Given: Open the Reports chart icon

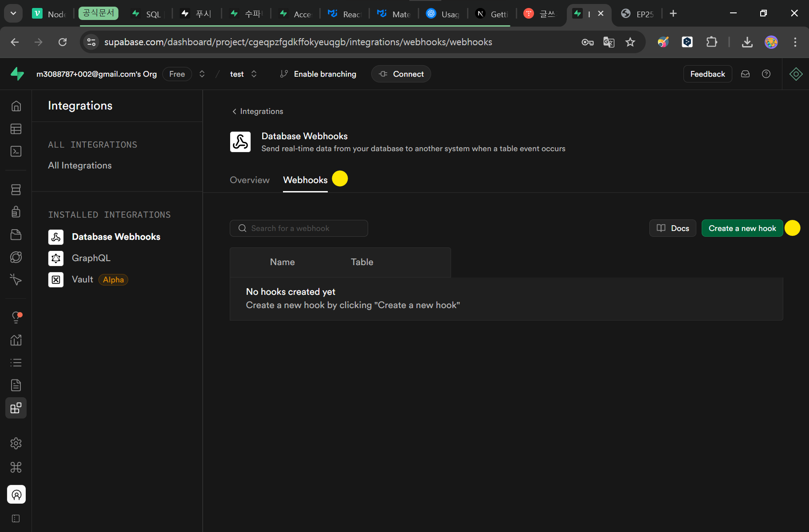Looking at the screenshot, I should (16, 340).
